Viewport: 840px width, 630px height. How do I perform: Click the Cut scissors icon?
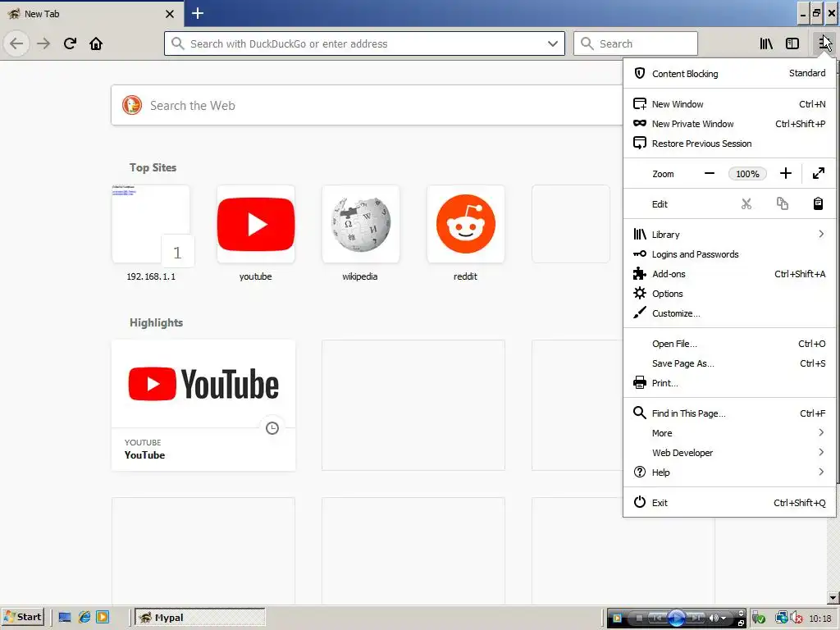point(746,203)
